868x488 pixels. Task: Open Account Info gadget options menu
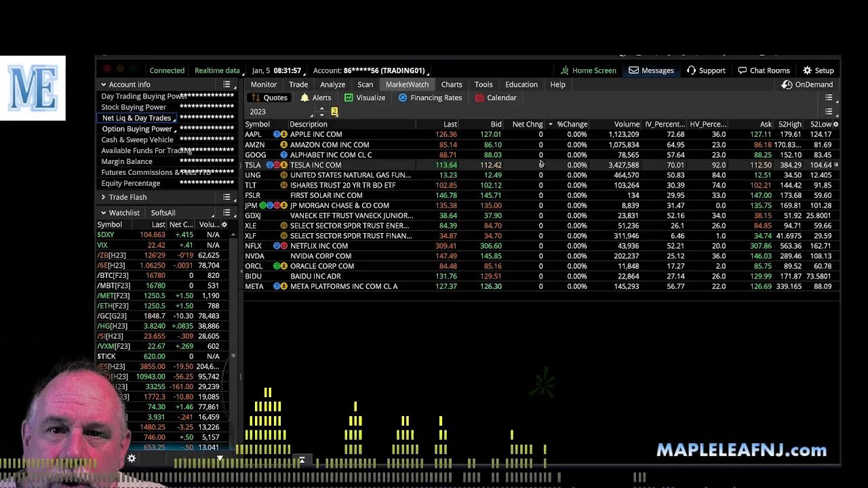[227, 85]
